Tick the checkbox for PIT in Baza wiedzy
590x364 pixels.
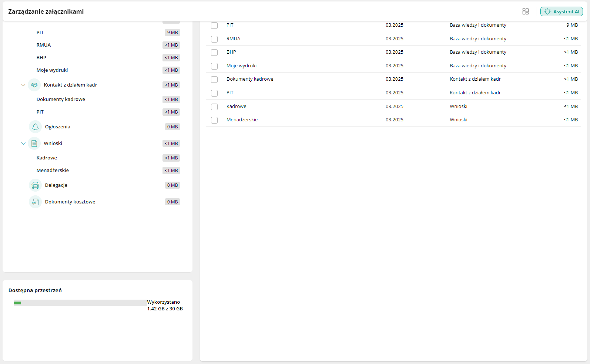(214, 26)
